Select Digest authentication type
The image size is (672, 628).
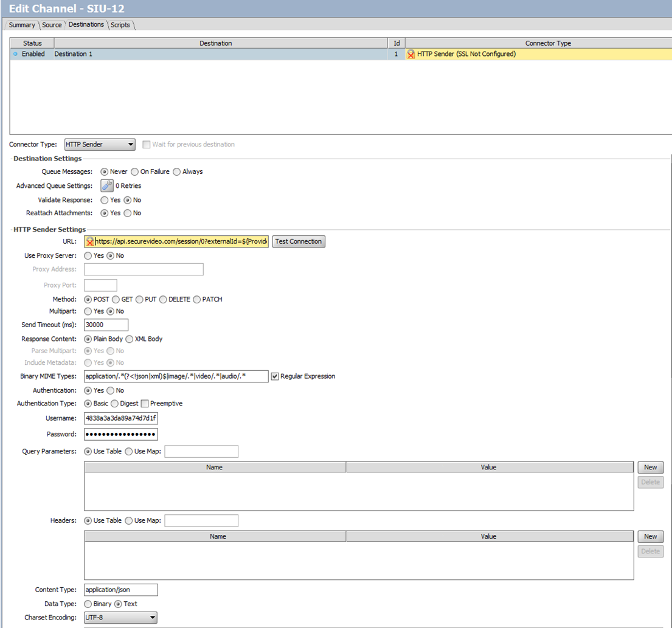tap(114, 403)
